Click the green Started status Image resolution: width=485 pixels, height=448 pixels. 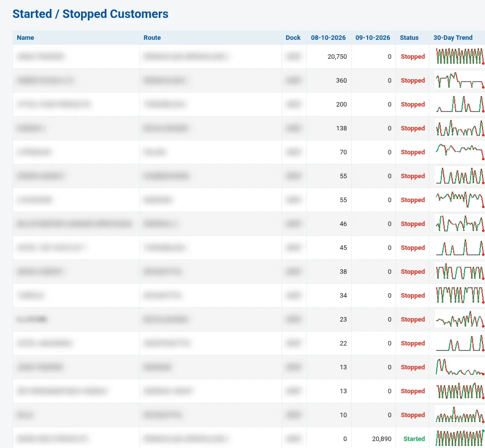414,439
